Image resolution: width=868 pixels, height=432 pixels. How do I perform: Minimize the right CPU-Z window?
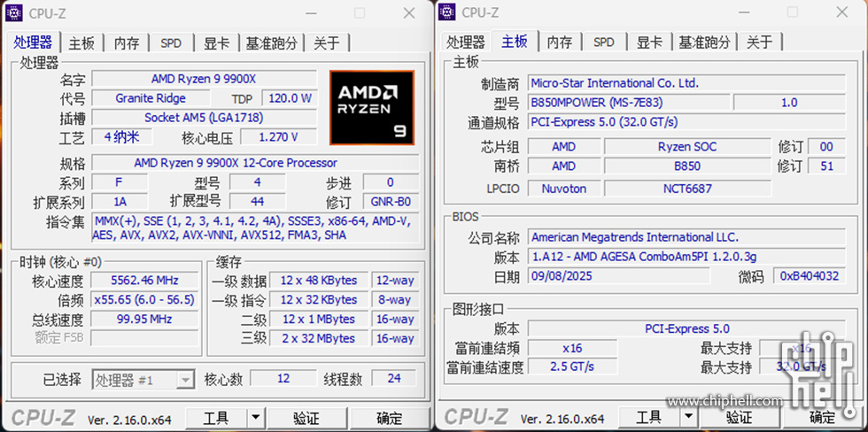(x=743, y=12)
